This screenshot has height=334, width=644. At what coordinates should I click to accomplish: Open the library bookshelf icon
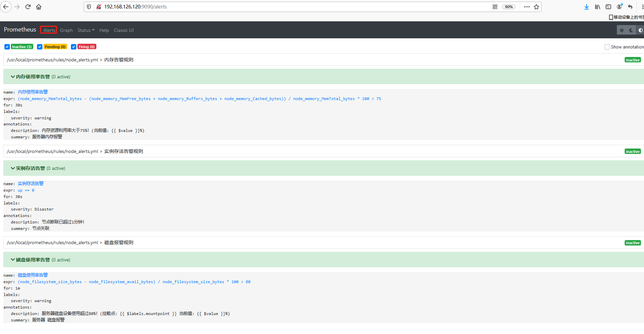click(x=598, y=7)
